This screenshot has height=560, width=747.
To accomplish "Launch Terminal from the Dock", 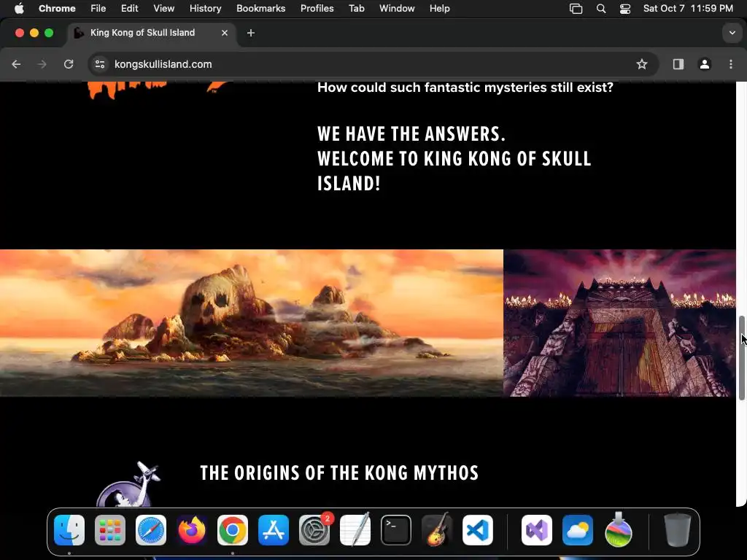I will 396,530.
